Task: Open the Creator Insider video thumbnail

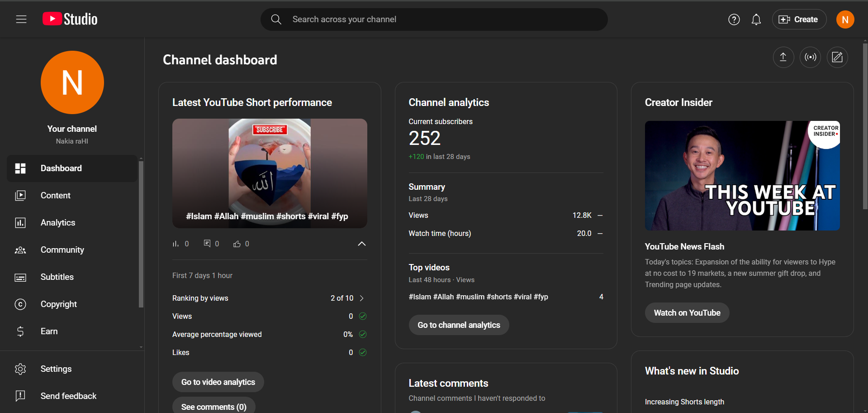Action: point(742,176)
